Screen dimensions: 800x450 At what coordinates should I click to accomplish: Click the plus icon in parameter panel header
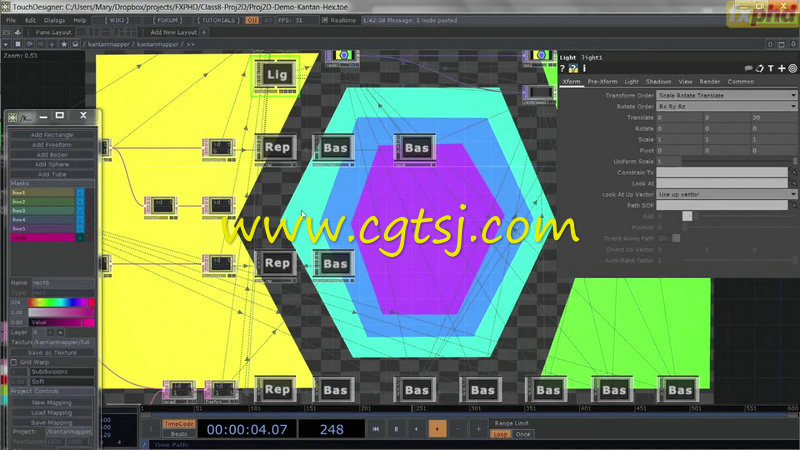[x=781, y=68]
